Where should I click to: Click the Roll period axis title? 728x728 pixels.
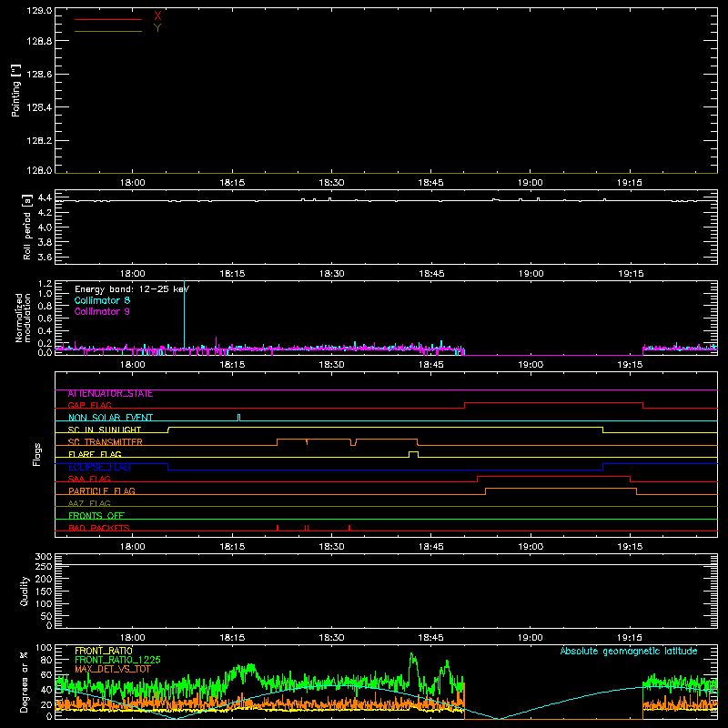click(x=27, y=227)
